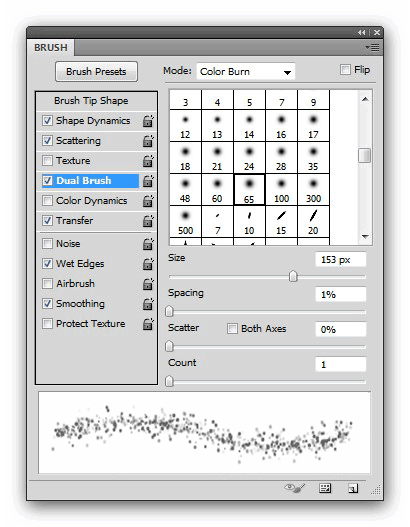
Task: Open the Brush Tip Shape options
Action: point(91,100)
